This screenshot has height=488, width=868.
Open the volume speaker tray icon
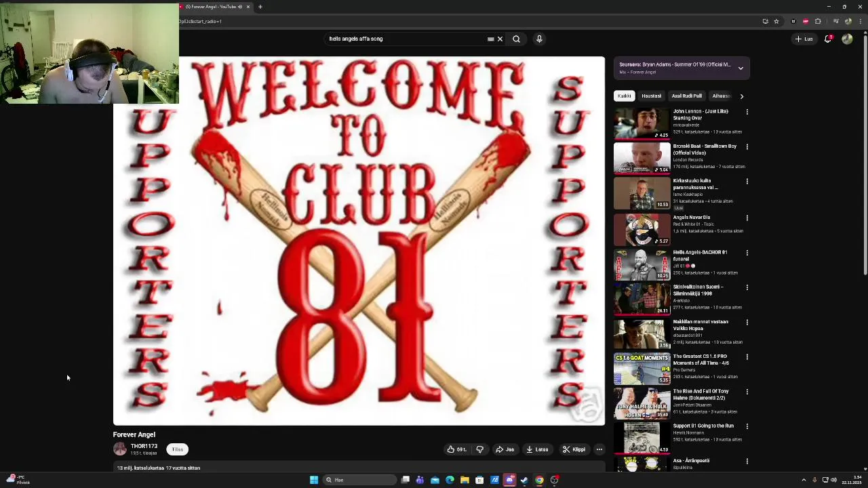point(833,480)
